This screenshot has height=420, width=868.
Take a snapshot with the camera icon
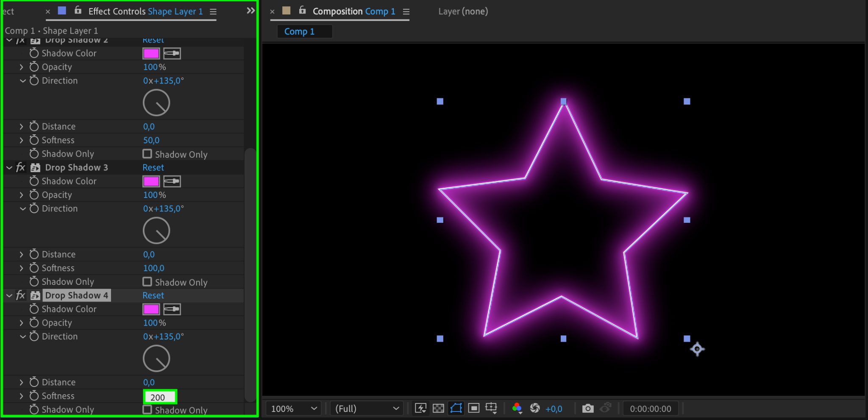[x=587, y=408]
